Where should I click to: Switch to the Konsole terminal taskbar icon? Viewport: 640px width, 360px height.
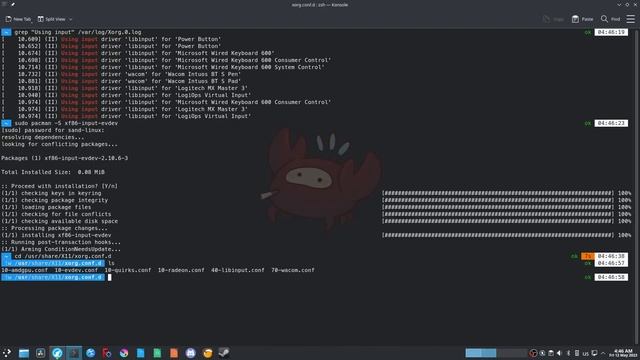pos(74,353)
